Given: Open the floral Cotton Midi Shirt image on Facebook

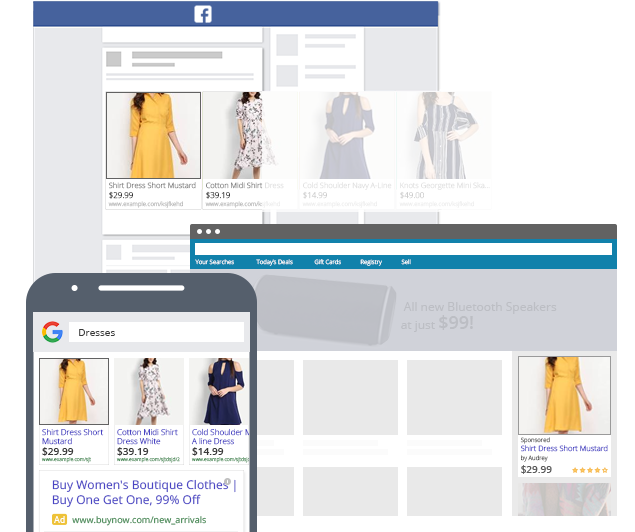Looking at the screenshot, I should [x=250, y=135].
